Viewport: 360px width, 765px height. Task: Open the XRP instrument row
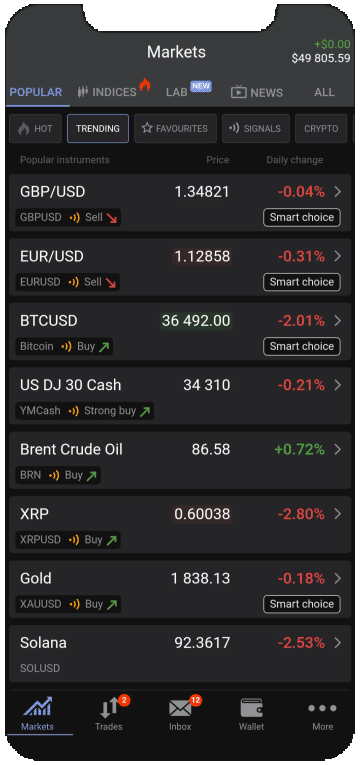(180, 524)
